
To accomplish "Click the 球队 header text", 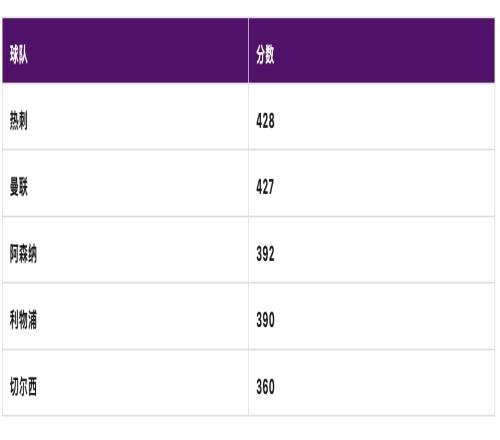I will tap(19, 54).
